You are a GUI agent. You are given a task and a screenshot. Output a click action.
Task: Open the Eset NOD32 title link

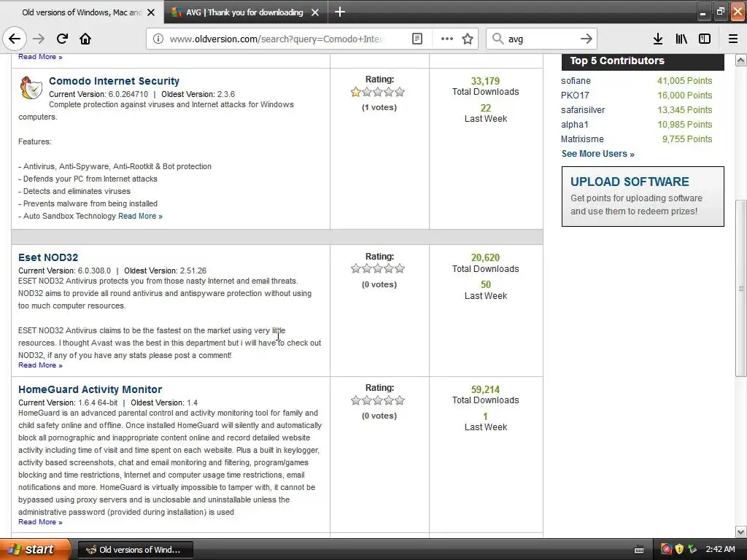point(48,257)
